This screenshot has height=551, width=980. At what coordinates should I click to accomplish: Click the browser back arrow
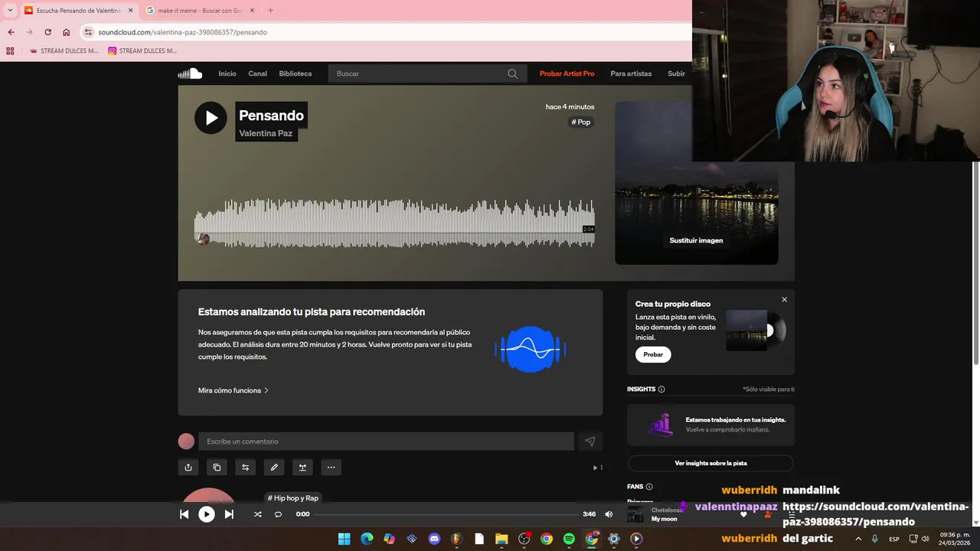[11, 32]
